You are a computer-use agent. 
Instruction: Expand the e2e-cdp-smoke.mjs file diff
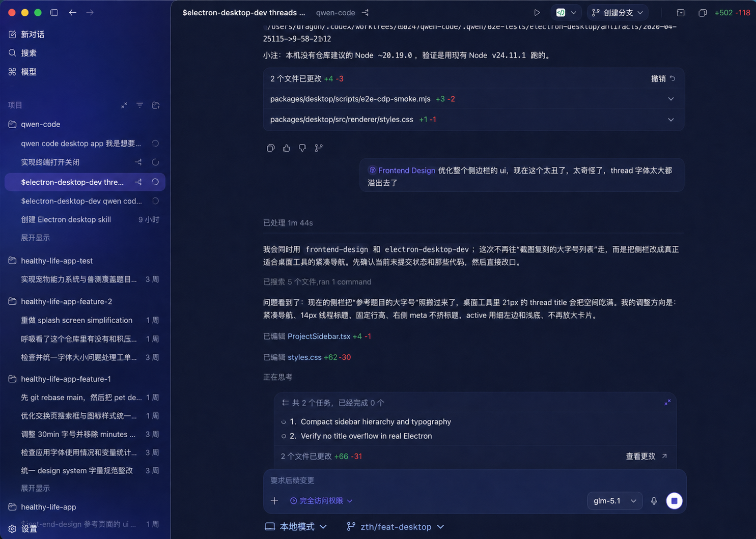click(670, 99)
